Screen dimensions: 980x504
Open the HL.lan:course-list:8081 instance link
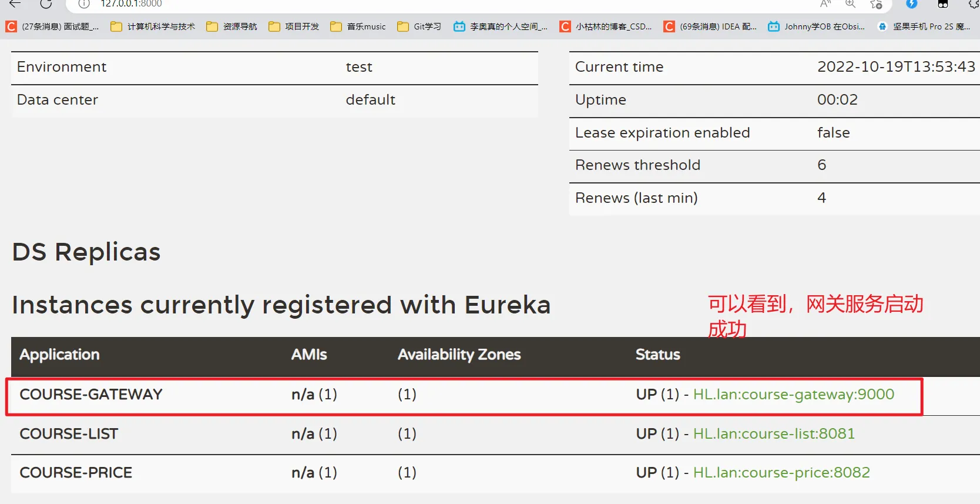coord(774,434)
